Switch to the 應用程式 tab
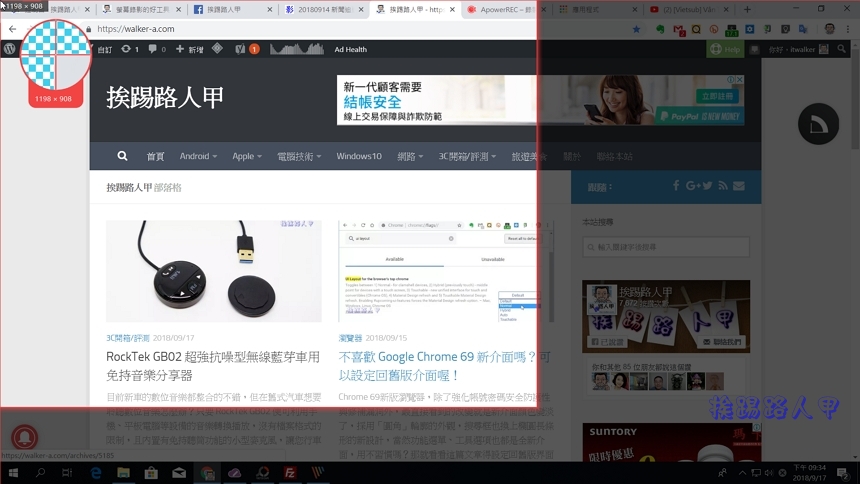Image resolution: width=860 pixels, height=484 pixels. pyautogui.click(x=598, y=9)
